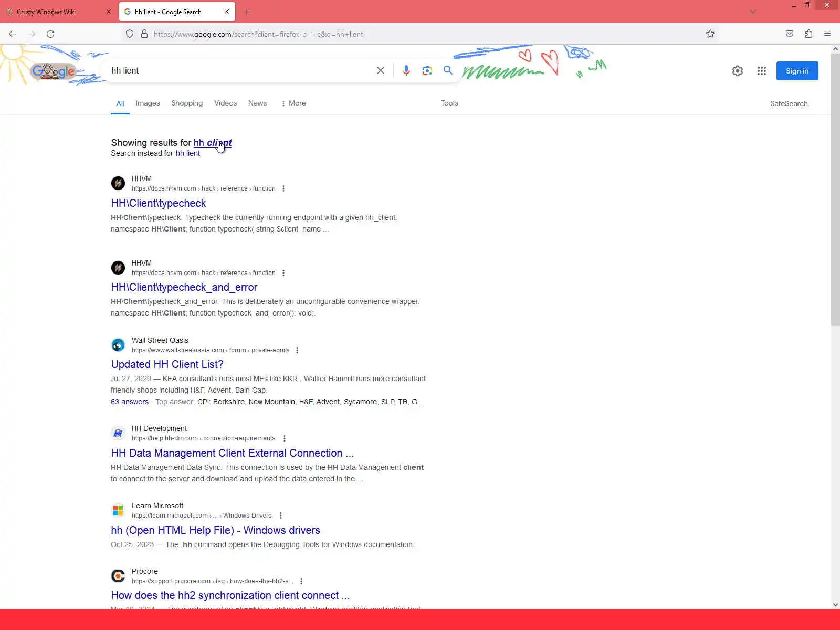Go back to the previous page

[x=13, y=34]
